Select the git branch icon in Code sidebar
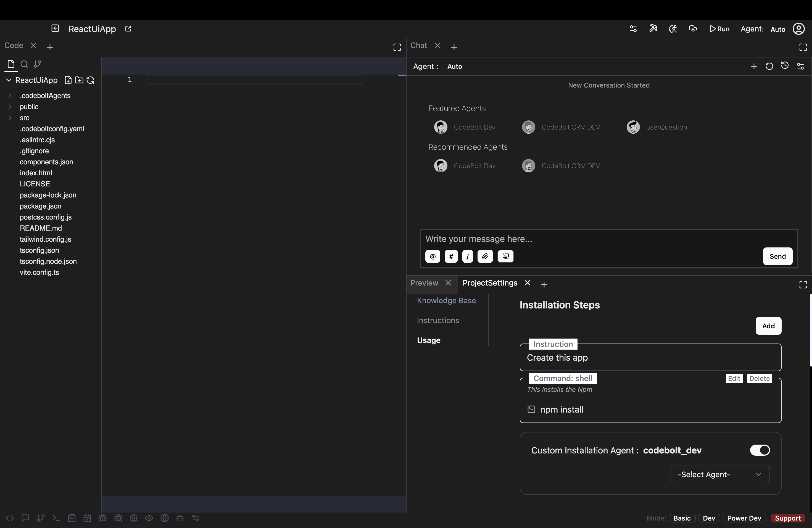 tap(38, 64)
